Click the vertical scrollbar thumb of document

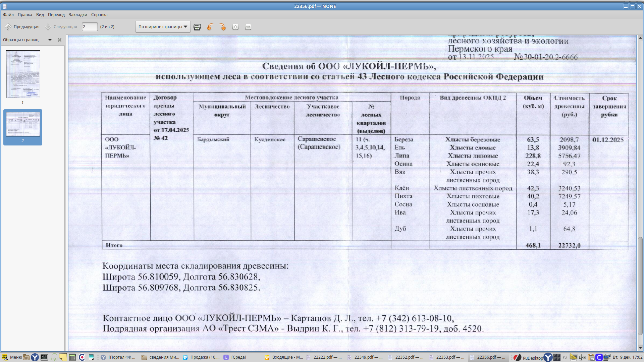click(x=640, y=286)
